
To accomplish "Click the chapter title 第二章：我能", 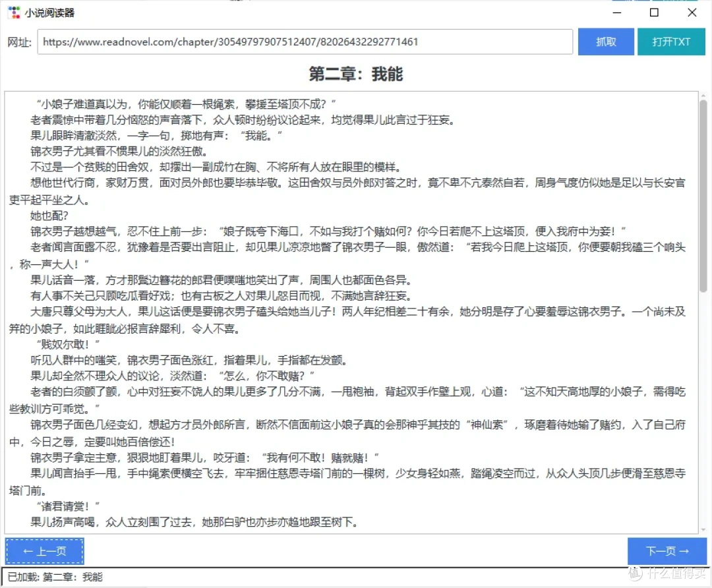I will coord(356,74).
